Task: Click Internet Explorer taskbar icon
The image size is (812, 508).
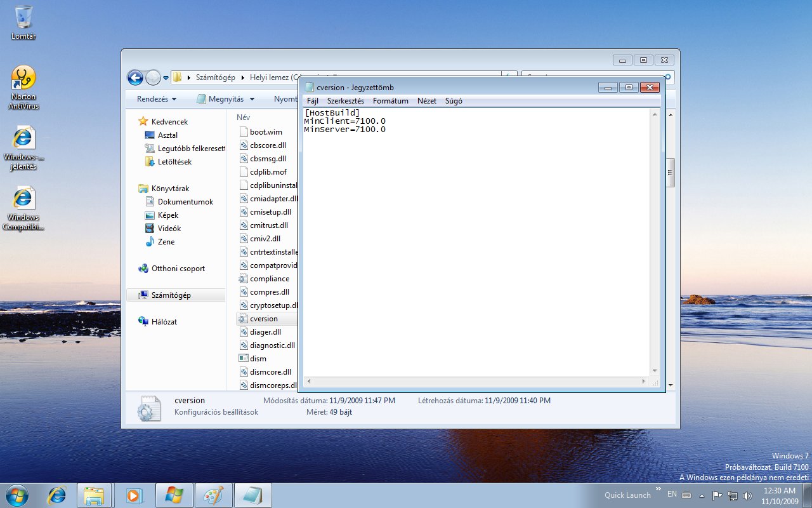Action: (x=57, y=495)
